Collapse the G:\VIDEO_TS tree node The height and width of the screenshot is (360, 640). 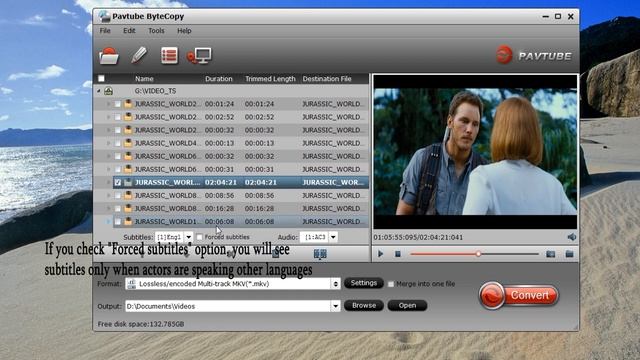click(x=99, y=91)
